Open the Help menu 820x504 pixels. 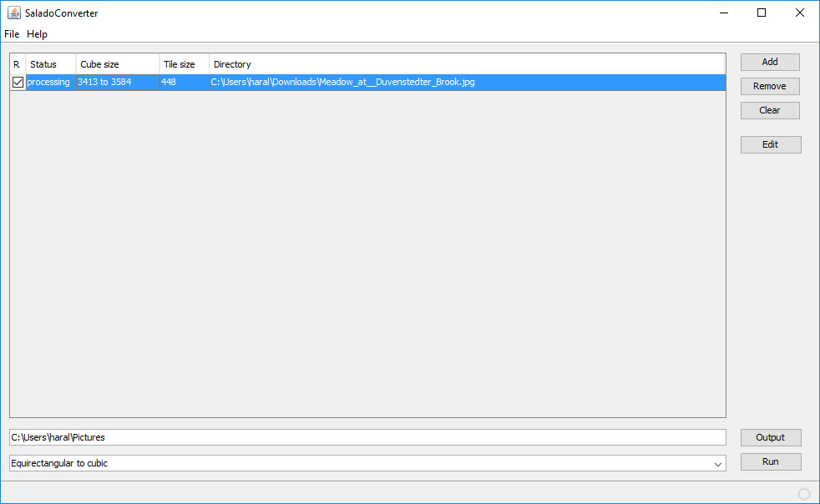coord(37,34)
